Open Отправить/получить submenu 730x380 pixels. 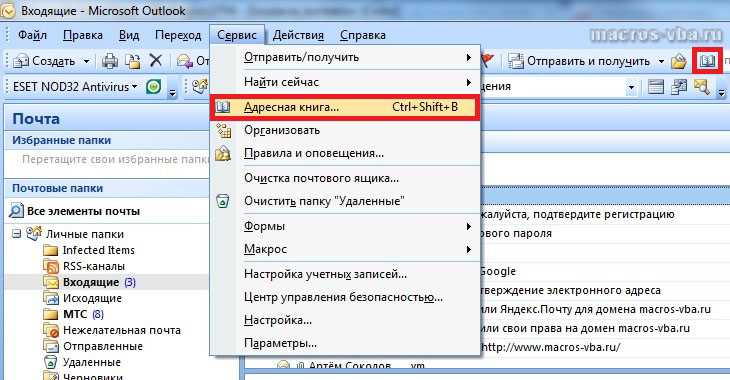(x=345, y=57)
